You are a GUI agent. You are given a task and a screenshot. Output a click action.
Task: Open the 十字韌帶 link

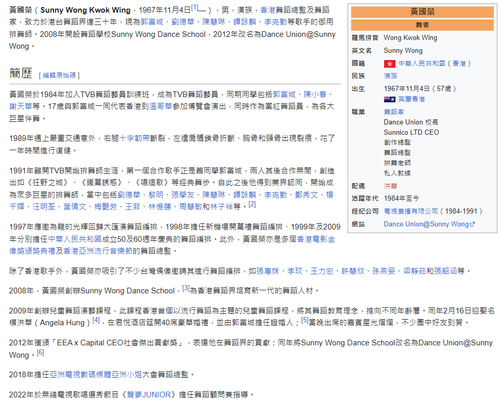[134, 138]
